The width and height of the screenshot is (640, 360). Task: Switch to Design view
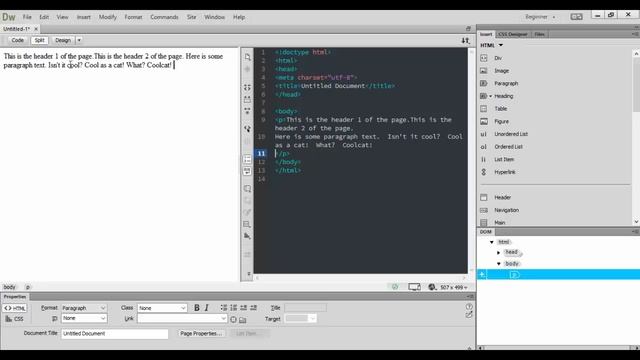63,40
